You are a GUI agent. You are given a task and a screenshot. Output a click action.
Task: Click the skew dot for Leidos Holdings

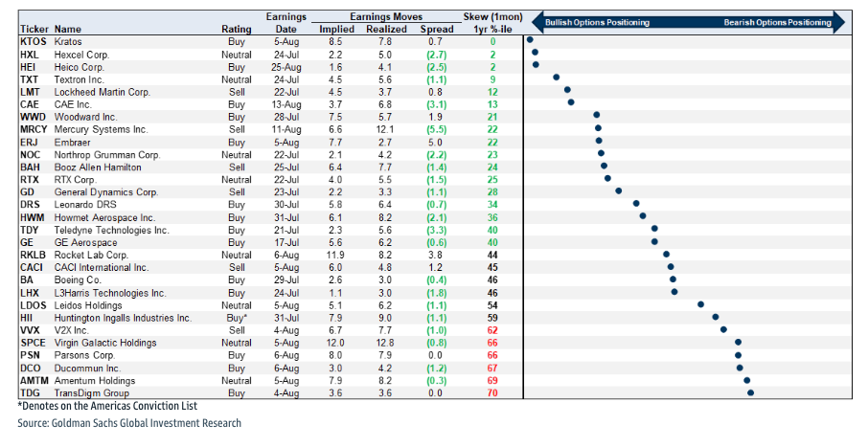click(x=700, y=304)
